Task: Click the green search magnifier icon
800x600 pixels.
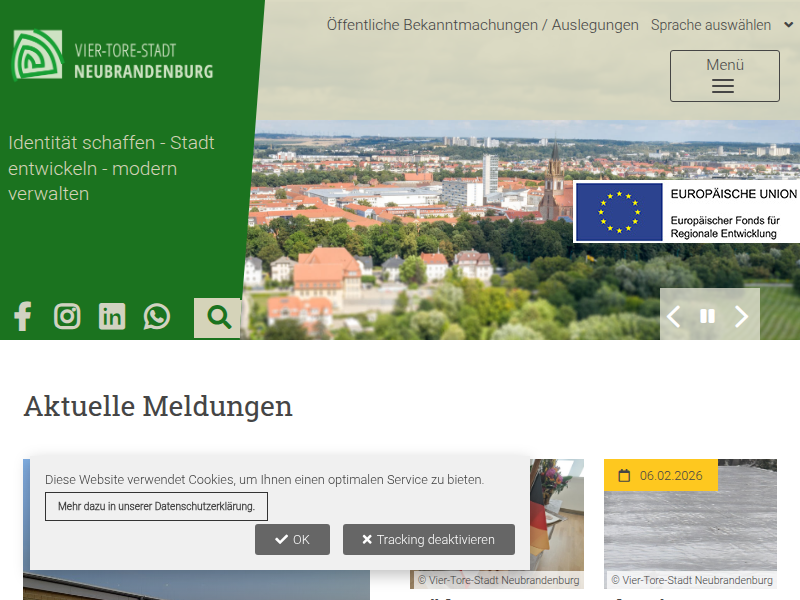Action: click(x=218, y=318)
